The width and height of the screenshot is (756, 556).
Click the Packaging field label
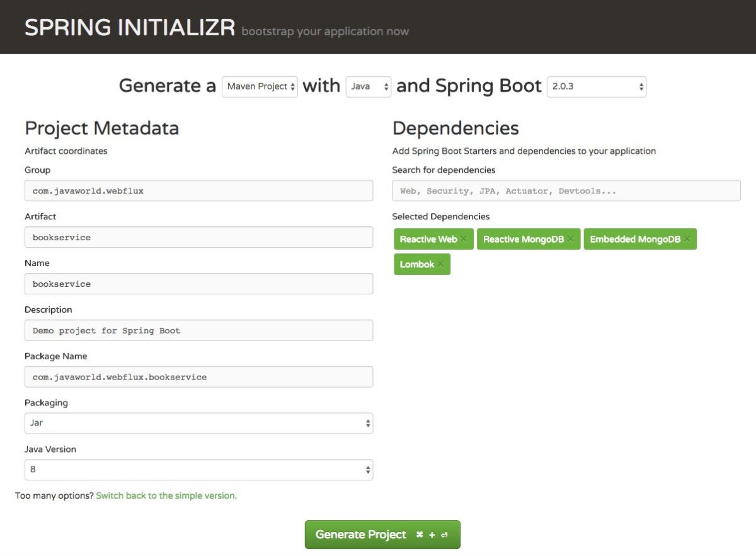pyautogui.click(x=46, y=403)
